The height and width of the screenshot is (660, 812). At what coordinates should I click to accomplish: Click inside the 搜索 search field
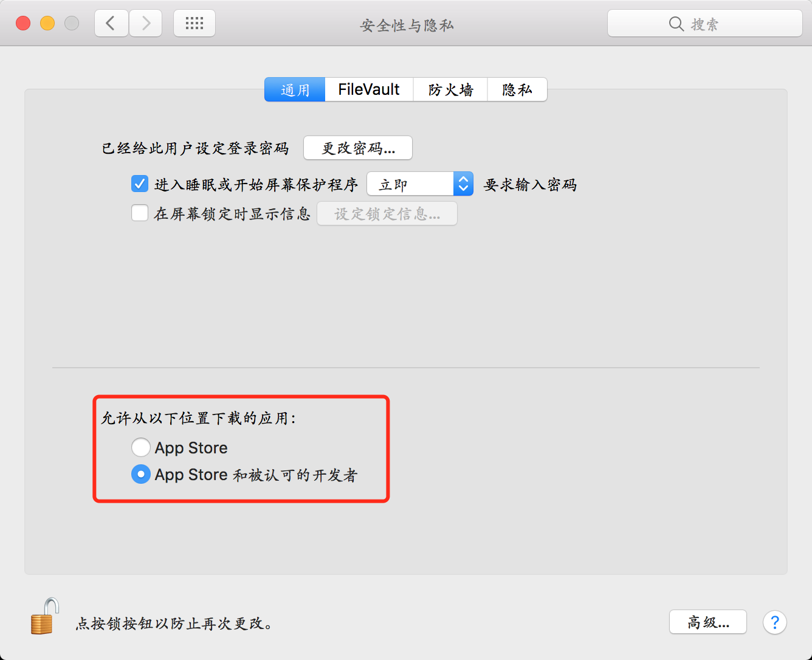tap(705, 24)
